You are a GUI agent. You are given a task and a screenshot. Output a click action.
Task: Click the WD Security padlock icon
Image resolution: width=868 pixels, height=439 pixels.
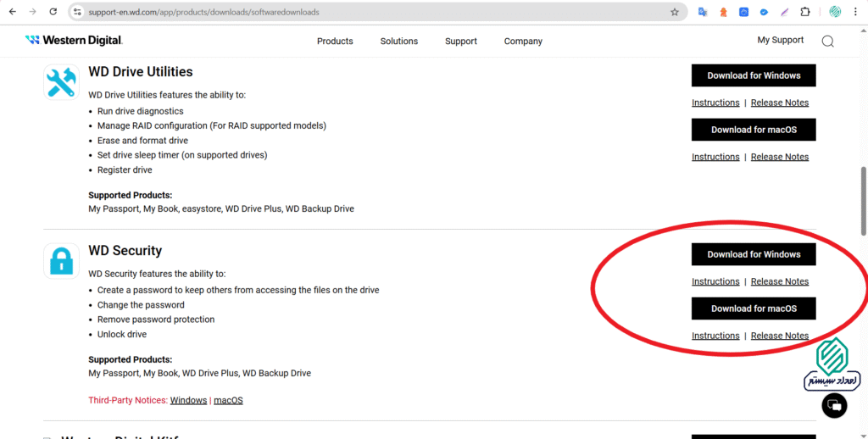coord(61,261)
